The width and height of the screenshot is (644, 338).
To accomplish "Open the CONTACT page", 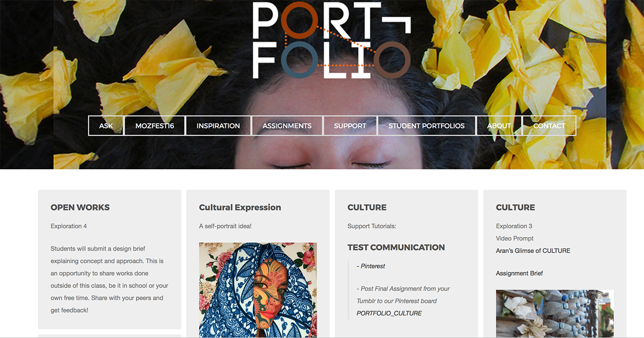I will tap(549, 126).
